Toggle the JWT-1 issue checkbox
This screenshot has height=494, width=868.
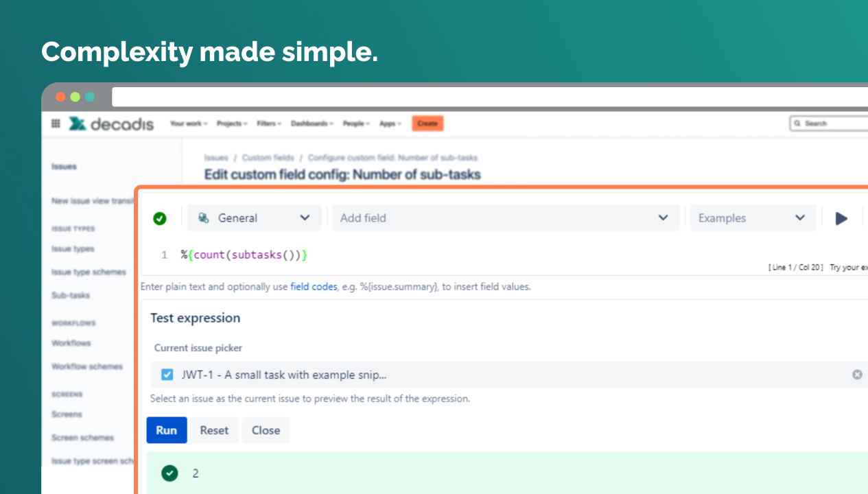(167, 375)
